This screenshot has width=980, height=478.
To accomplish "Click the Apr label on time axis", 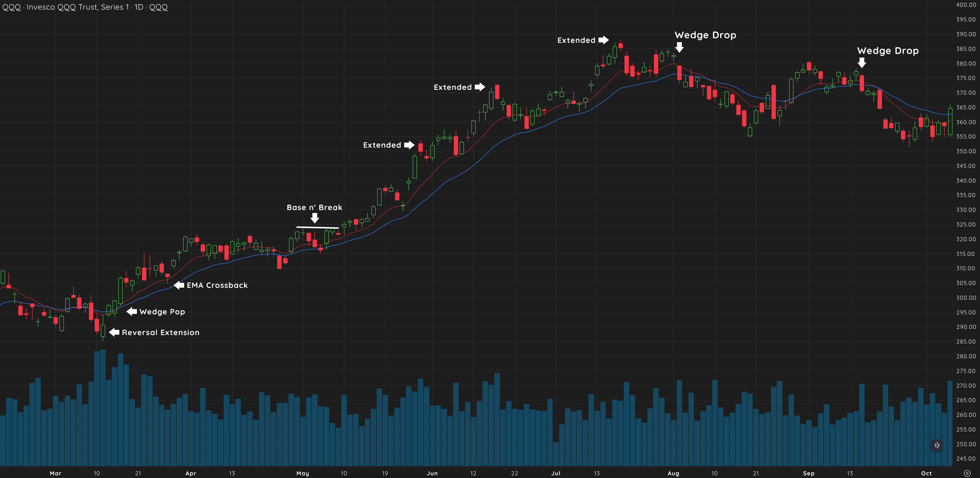I will (x=191, y=473).
